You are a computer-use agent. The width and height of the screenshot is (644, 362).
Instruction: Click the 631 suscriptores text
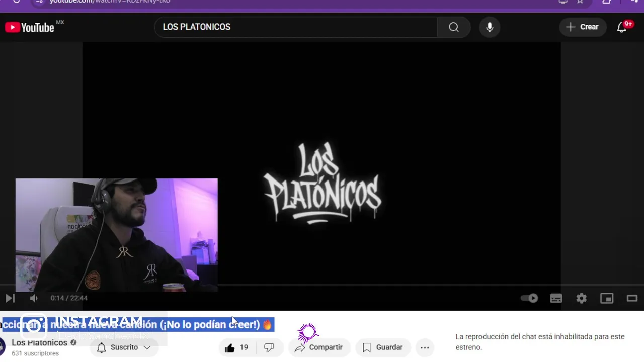pos(35,353)
